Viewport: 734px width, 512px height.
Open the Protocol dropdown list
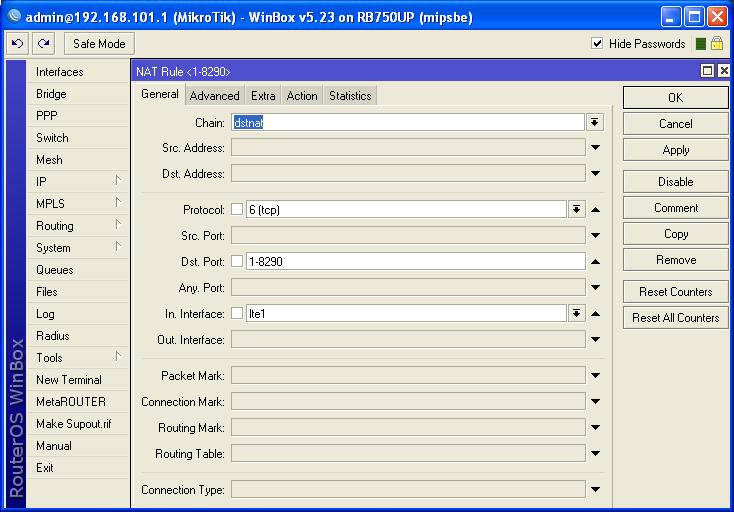pos(577,209)
